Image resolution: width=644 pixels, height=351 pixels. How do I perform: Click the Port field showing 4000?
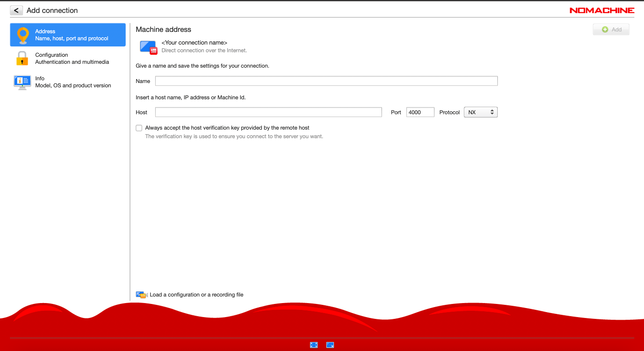tap(420, 112)
